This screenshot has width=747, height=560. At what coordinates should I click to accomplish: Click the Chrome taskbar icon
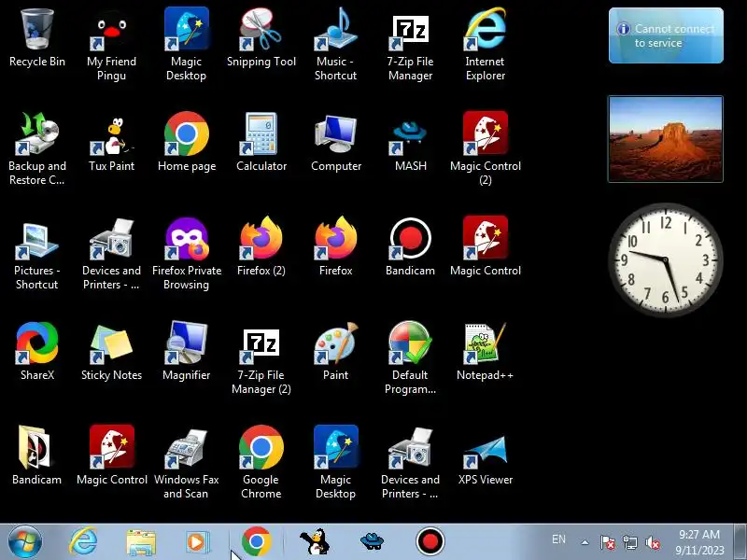[x=256, y=542]
